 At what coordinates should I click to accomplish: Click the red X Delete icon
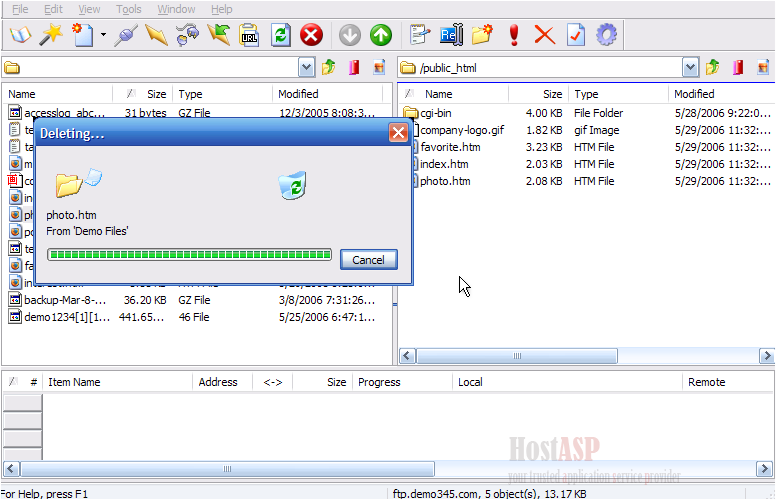point(544,35)
